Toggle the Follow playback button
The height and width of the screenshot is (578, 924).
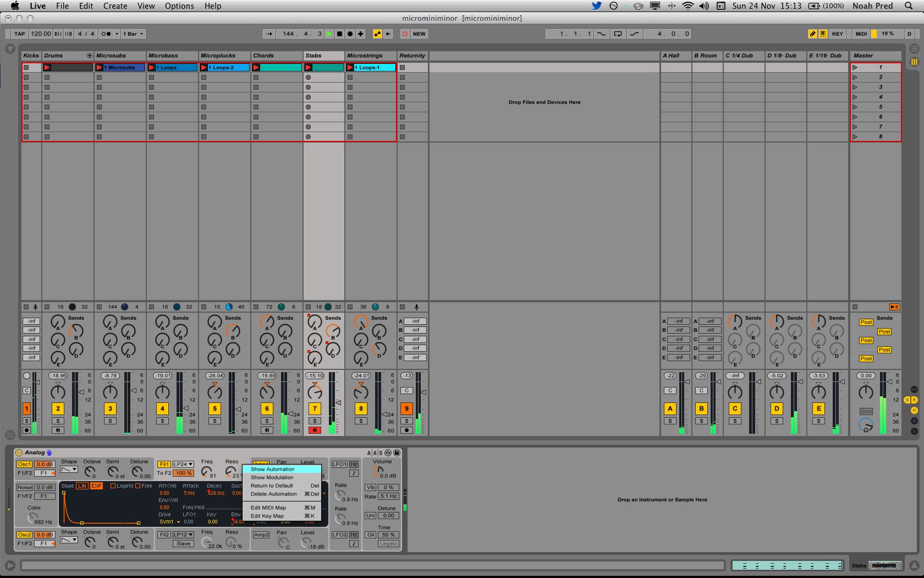[x=269, y=34]
